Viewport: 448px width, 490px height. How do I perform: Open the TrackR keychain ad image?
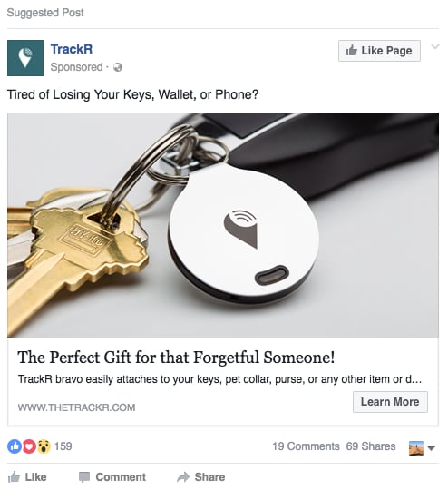pos(223,225)
